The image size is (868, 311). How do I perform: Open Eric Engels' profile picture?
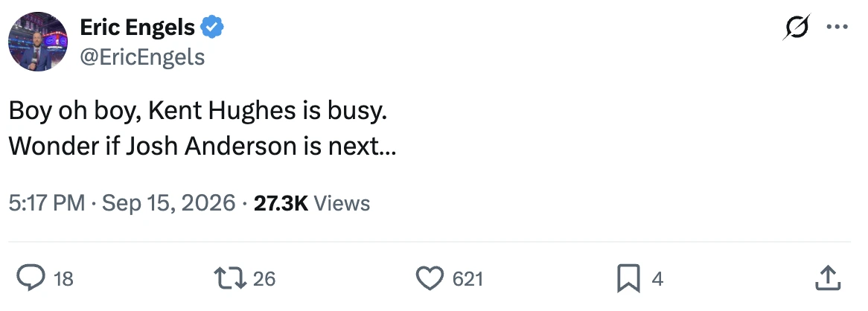(x=38, y=42)
